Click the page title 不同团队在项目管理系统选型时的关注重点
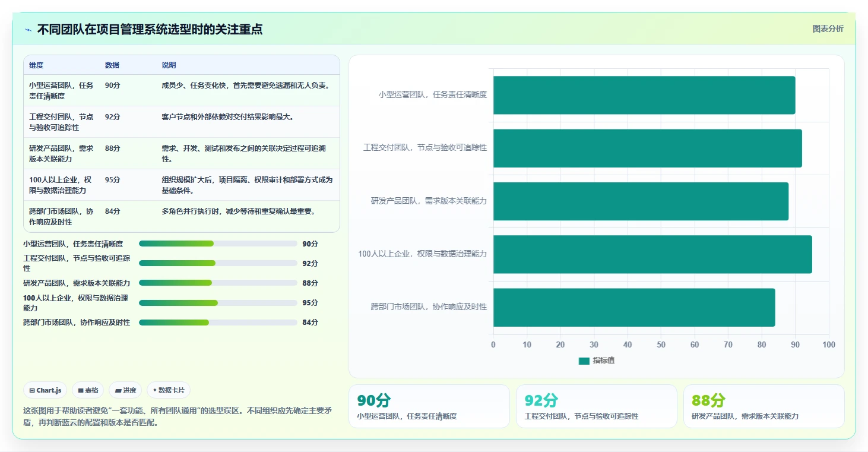868x452 pixels. tap(150, 30)
